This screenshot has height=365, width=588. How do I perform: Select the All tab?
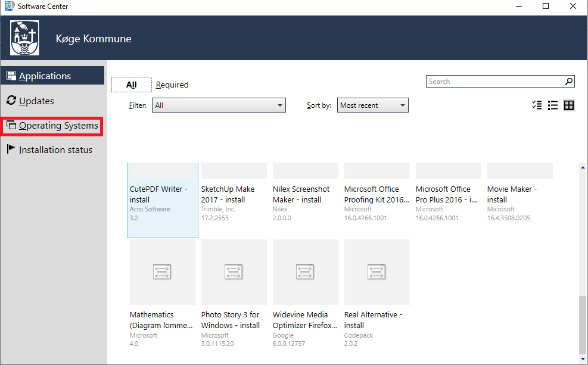click(x=132, y=85)
